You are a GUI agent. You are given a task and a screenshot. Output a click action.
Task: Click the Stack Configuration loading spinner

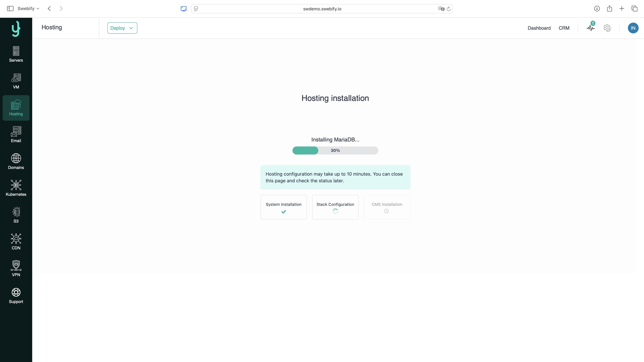tap(335, 211)
